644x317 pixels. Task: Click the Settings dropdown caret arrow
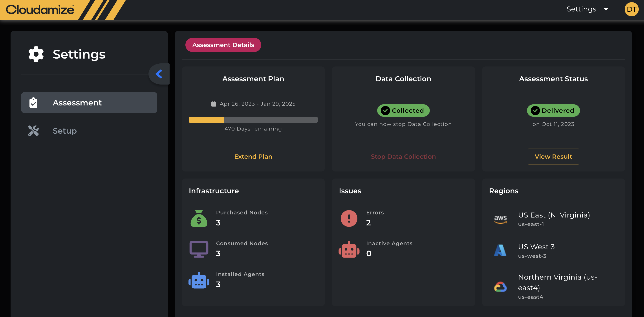tap(606, 9)
